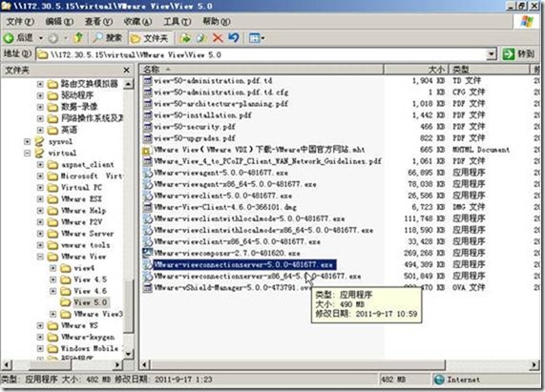Open the Views dropdown toolbar icon
Viewport: 545px width, 392px height.
[257, 38]
